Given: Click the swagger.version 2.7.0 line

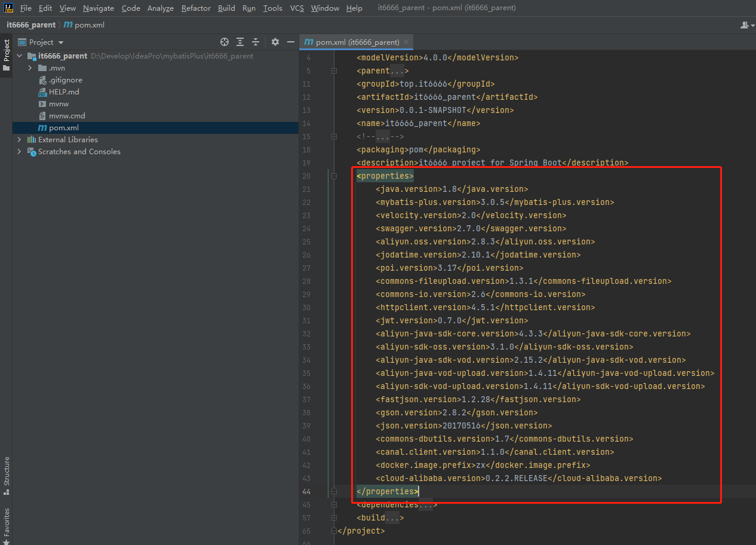Looking at the screenshot, I should (x=471, y=228).
